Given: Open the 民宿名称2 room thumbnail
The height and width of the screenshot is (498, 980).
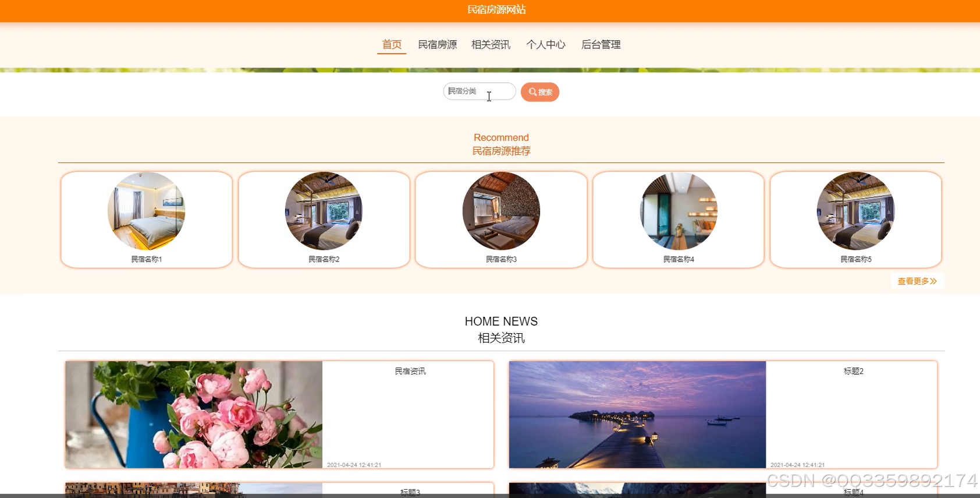Looking at the screenshot, I should [324, 211].
